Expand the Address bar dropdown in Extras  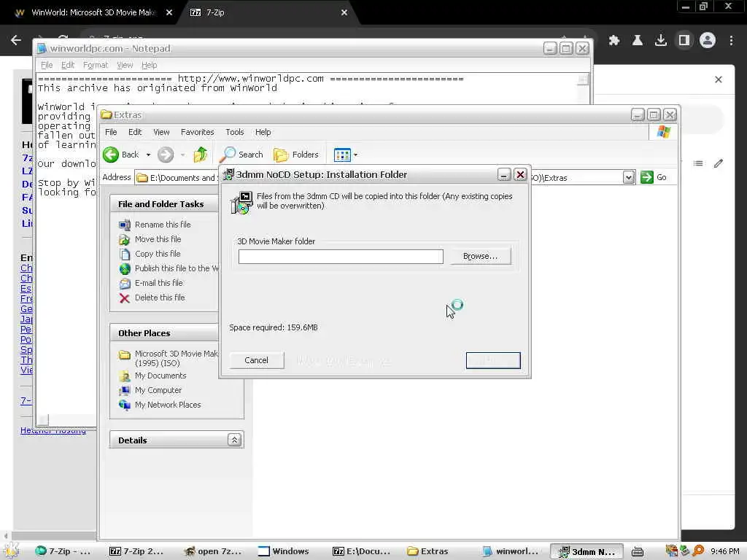coord(628,177)
